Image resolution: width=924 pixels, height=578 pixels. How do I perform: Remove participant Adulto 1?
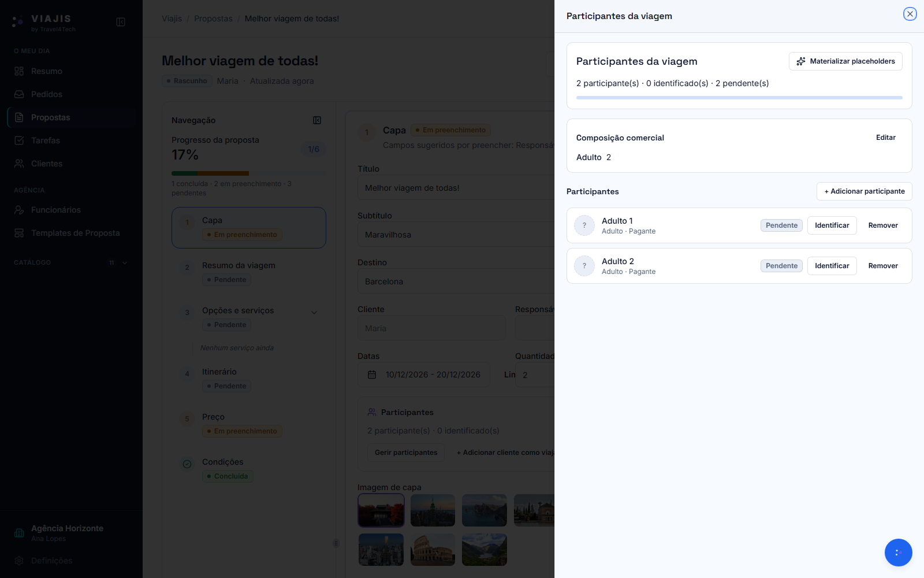coord(883,225)
